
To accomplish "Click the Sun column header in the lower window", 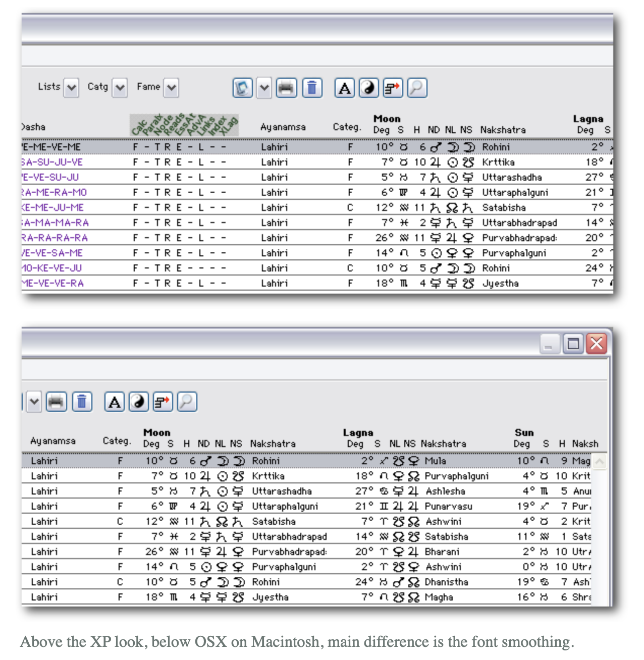I will 524,432.
